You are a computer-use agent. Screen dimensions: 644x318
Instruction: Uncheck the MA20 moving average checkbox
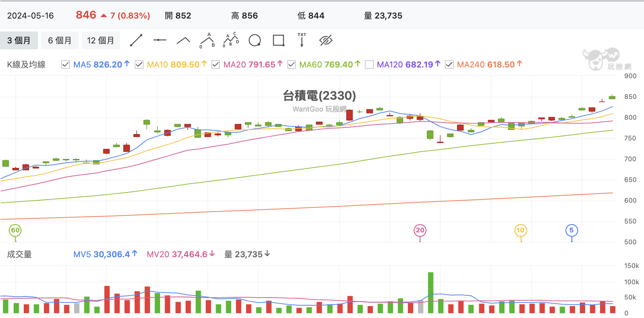(216, 64)
